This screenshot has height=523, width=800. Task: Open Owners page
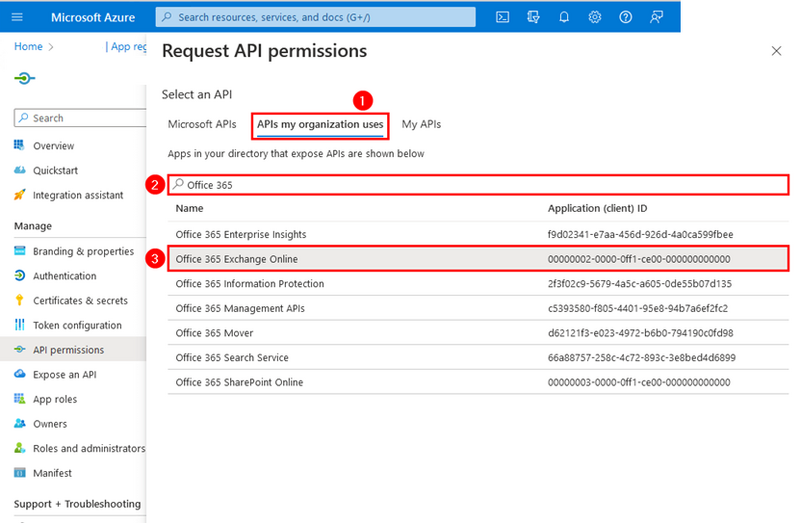coord(49,424)
